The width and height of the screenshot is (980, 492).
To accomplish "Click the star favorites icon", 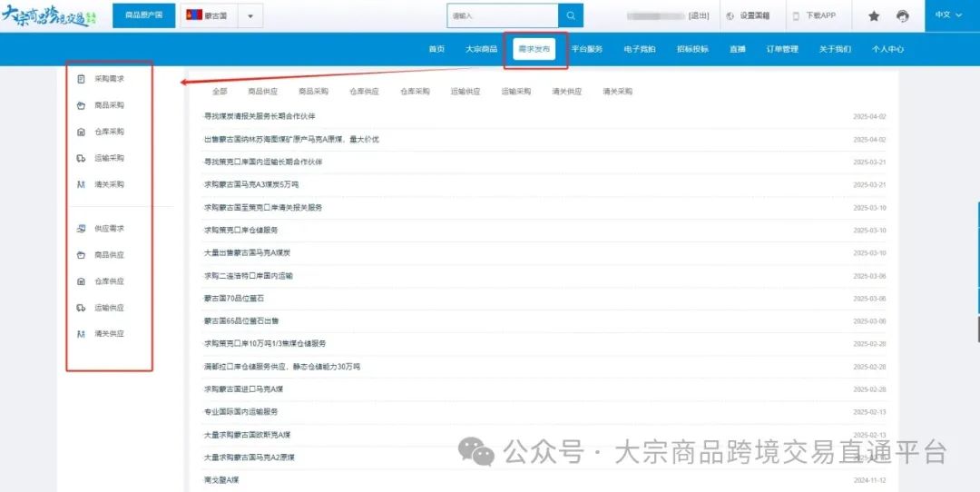I will click(874, 15).
